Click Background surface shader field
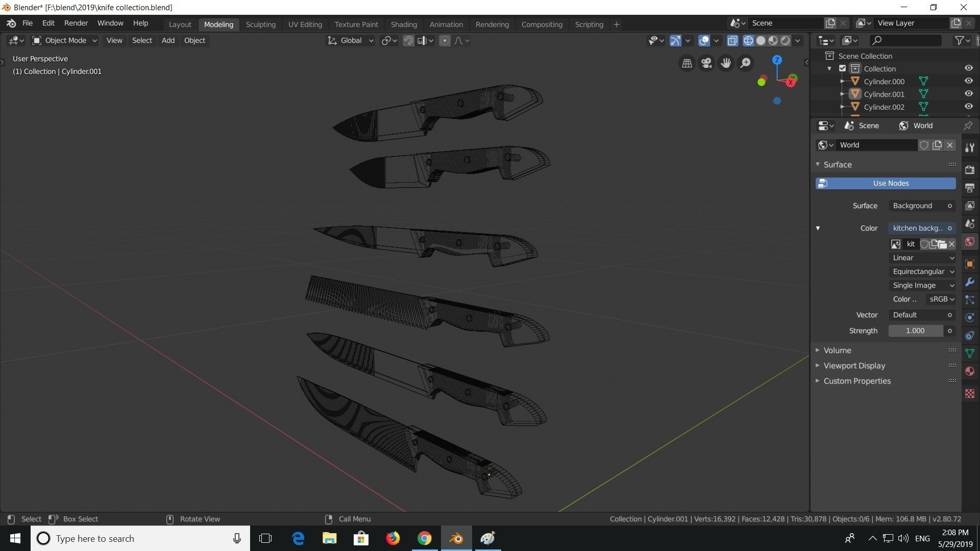 [x=922, y=206]
